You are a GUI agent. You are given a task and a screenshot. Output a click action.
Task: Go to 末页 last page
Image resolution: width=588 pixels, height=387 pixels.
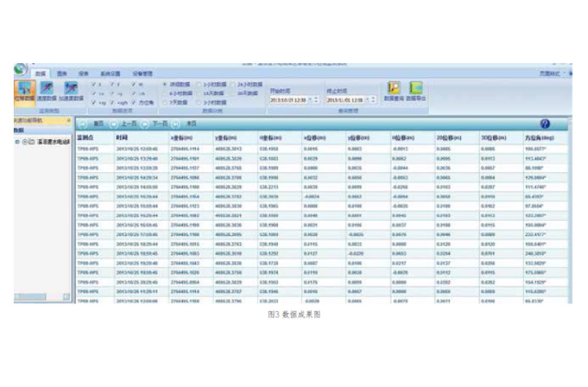click(x=191, y=124)
